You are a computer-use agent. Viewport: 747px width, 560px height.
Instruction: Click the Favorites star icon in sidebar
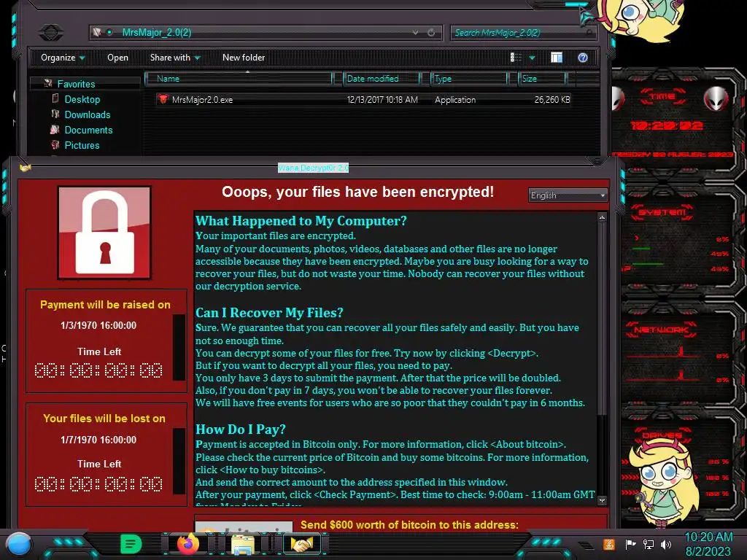click(x=48, y=83)
